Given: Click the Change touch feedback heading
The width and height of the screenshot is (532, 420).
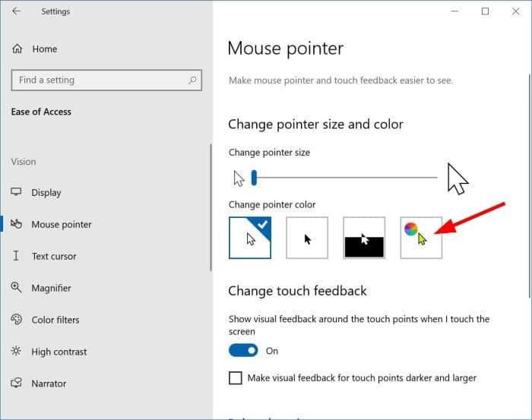Looking at the screenshot, I should [x=297, y=291].
